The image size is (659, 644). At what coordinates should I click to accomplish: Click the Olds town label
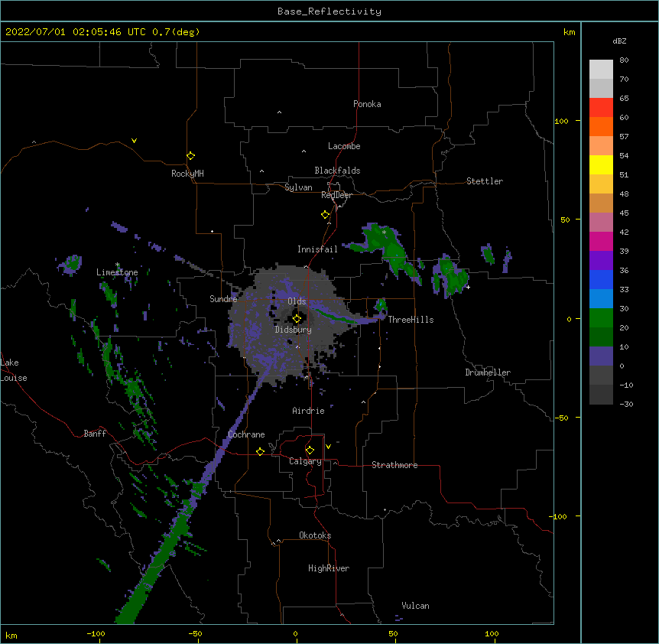297,301
